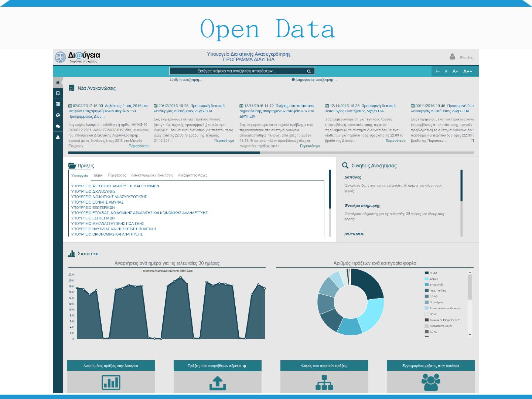Open ΥΠΟΥΡΓΕΙΟ ΔΙΚΑΙΟΣΥΝΗΣ link
Viewport: 532px width, 399px height.
[x=93, y=191]
